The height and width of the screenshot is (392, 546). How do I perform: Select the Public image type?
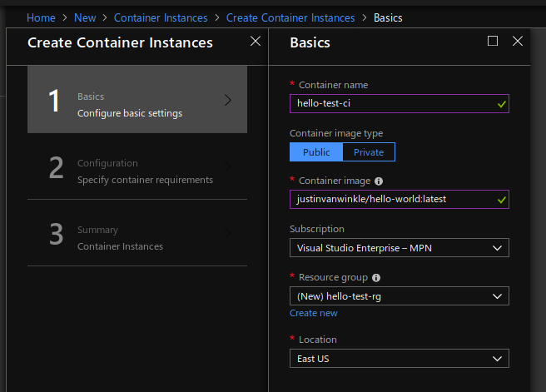(x=316, y=151)
